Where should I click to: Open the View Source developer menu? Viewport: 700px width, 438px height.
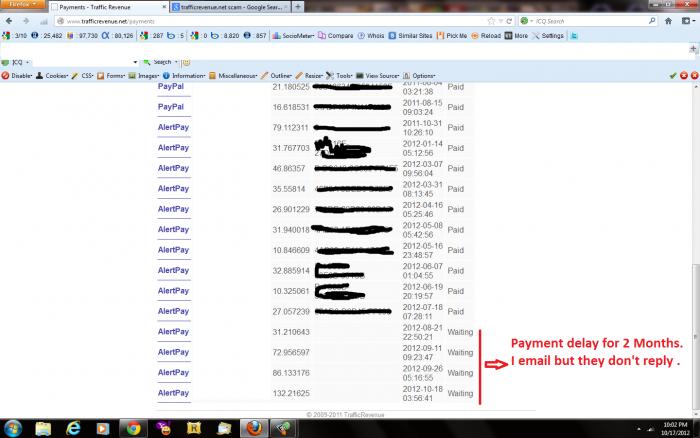tap(378, 76)
